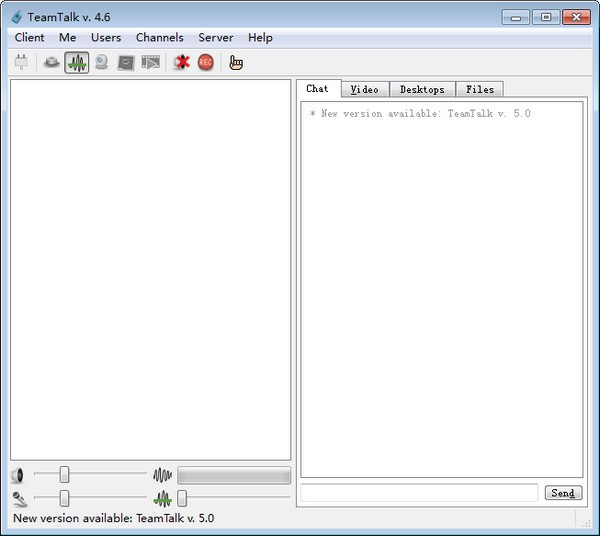Image resolution: width=600 pixels, height=536 pixels.
Task: Click microphone gain icon at bottom left
Action: pyautogui.click(x=19, y=499)
